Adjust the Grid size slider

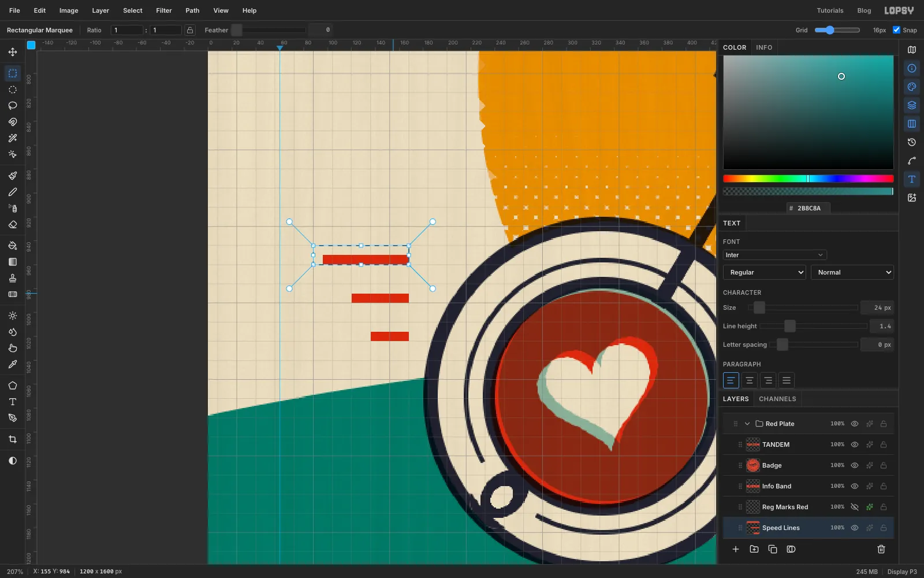(837, 30)
